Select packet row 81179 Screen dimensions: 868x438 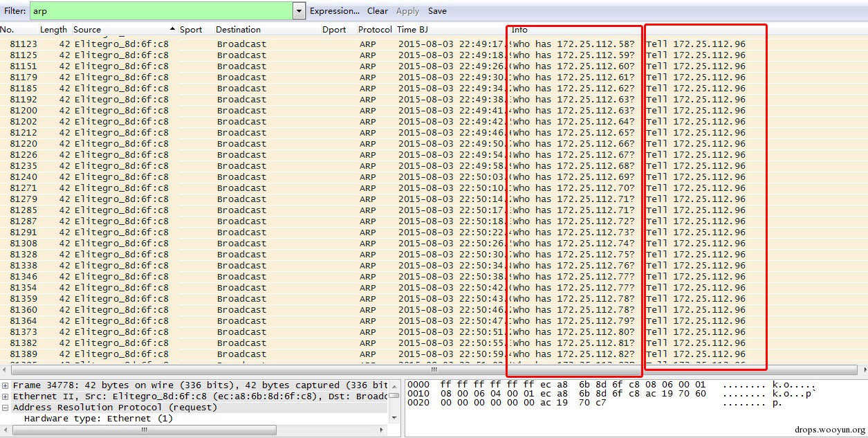coord(434,77)
